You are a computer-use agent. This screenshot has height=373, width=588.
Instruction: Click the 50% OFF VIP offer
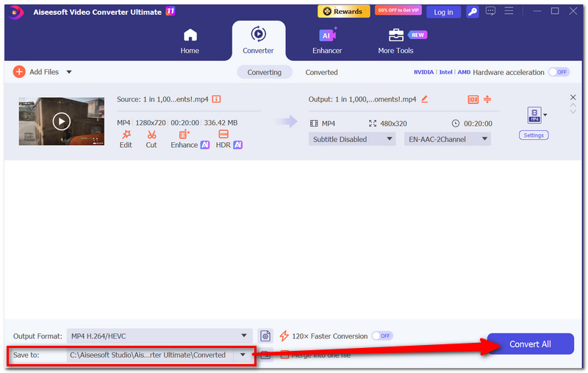point(398,10)
